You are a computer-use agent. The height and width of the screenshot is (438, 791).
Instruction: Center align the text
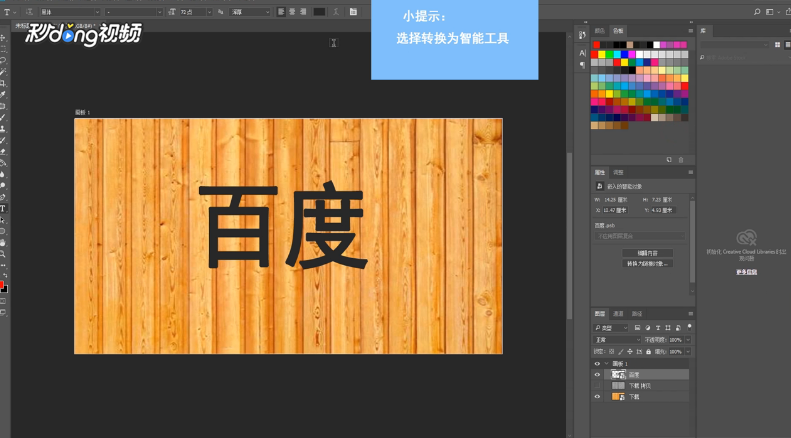pos(292,12)
